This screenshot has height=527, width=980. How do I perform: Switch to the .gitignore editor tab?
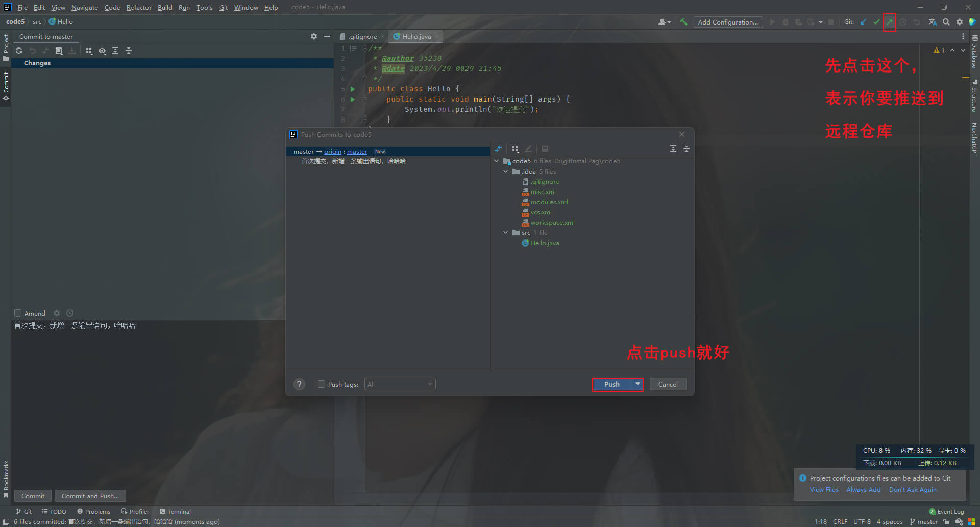pos(362,36)
